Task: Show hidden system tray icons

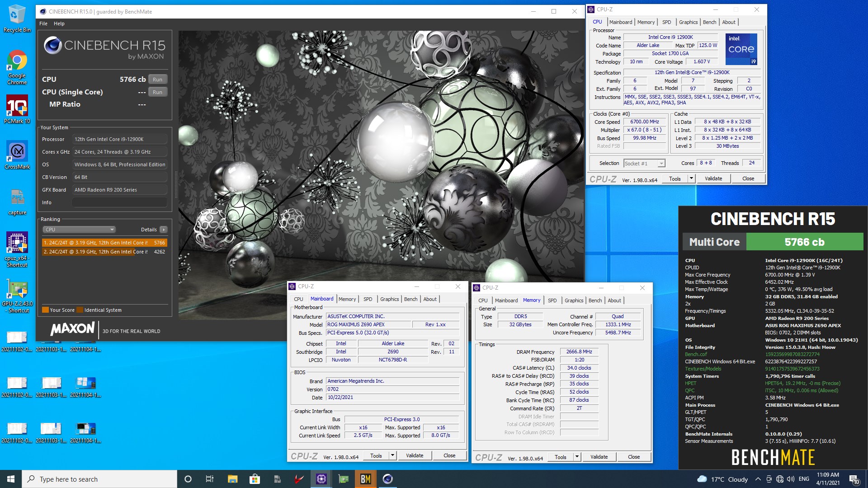Action: point(758,479)
